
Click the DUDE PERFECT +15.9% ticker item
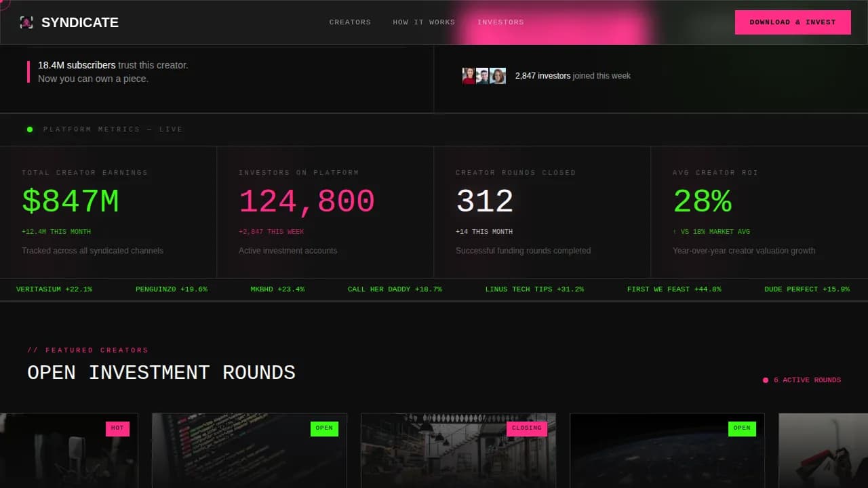coord(807,289)
